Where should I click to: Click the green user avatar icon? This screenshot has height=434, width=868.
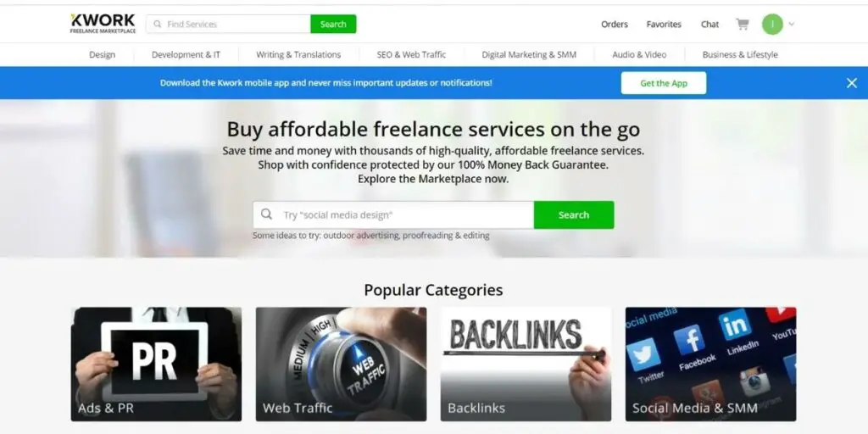(x=772, y=25)
